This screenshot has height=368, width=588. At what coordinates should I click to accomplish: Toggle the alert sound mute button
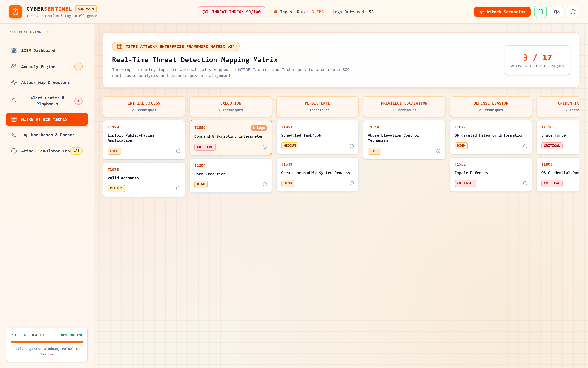(557, 12)
